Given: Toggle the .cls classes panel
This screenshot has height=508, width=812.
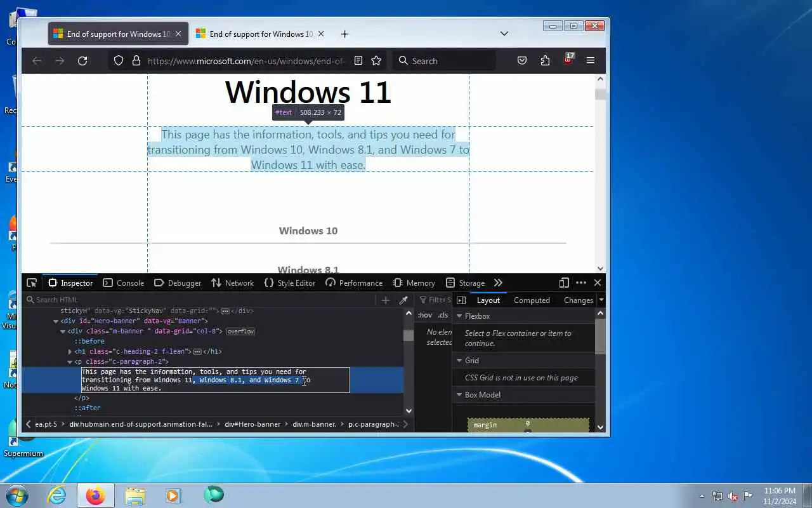Looking at the screenshot, I should coord(443,315).
